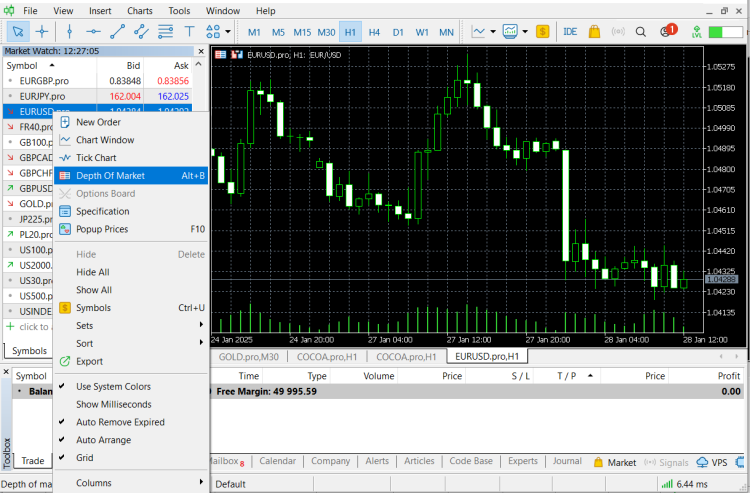Viewport: 750px width, 493px height.
Task: Toggle Use System Colors option
Action: click(113, 387)
